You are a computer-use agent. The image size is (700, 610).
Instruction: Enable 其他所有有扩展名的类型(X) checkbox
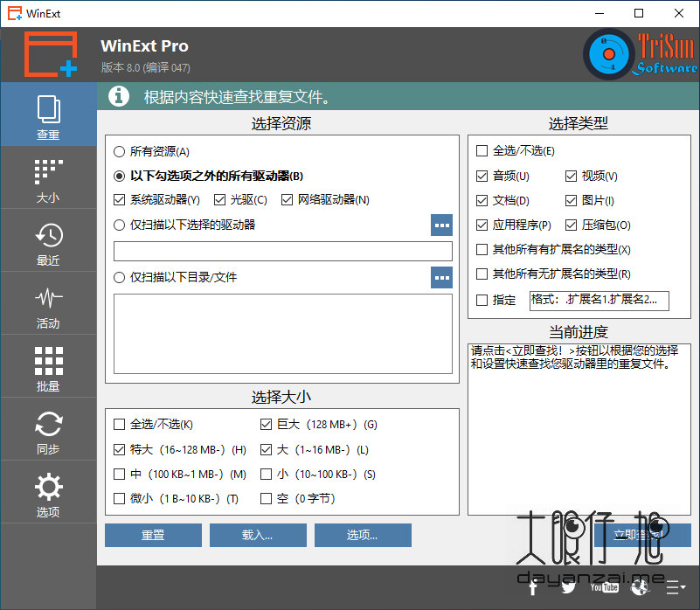(x=553, y=249)
